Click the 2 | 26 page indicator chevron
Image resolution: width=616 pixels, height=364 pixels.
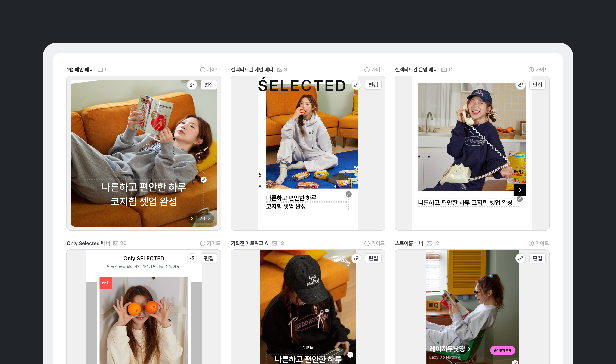pos(209,218)
